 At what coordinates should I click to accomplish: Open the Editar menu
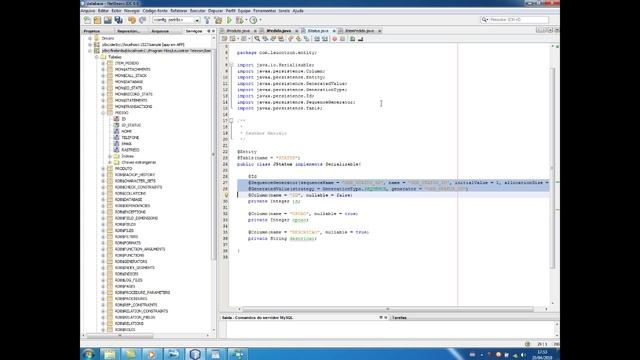tap(103, 11)
